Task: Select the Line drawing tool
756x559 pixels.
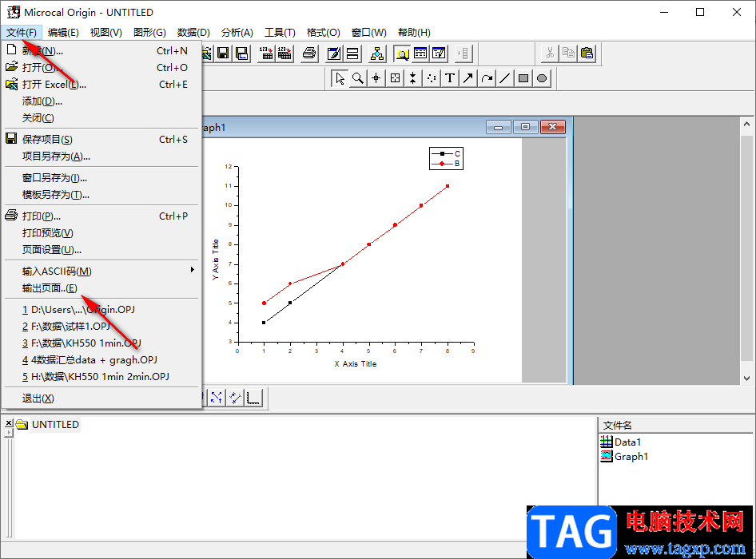Action: point(505,78)
